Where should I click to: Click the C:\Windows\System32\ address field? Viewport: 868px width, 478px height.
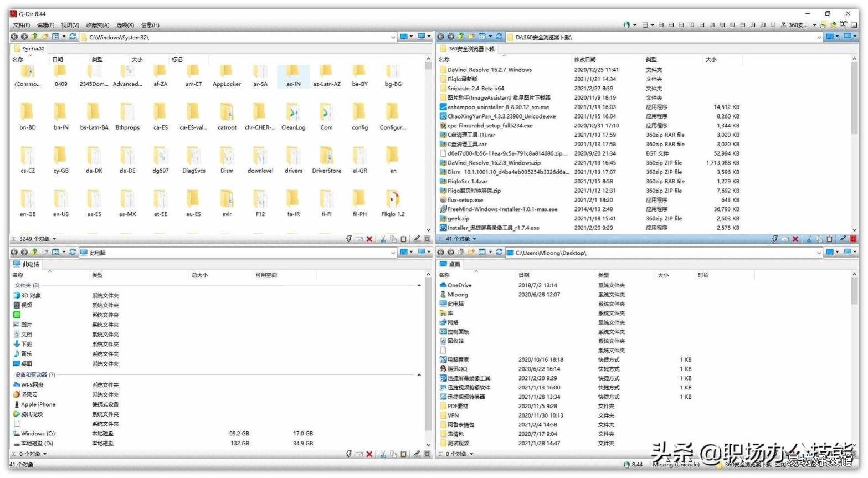(238, 37)
